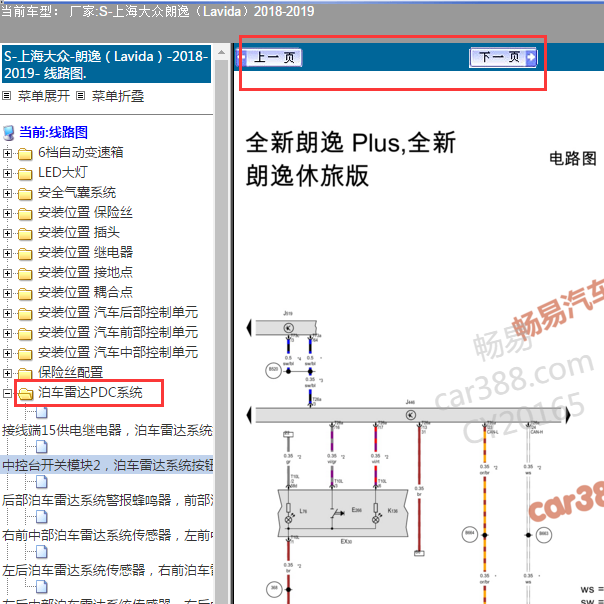604x604 pixels.
Task: Open 中控台开关模块2，泊车雷达系统按钮 diagram
Action: (107, 465)
